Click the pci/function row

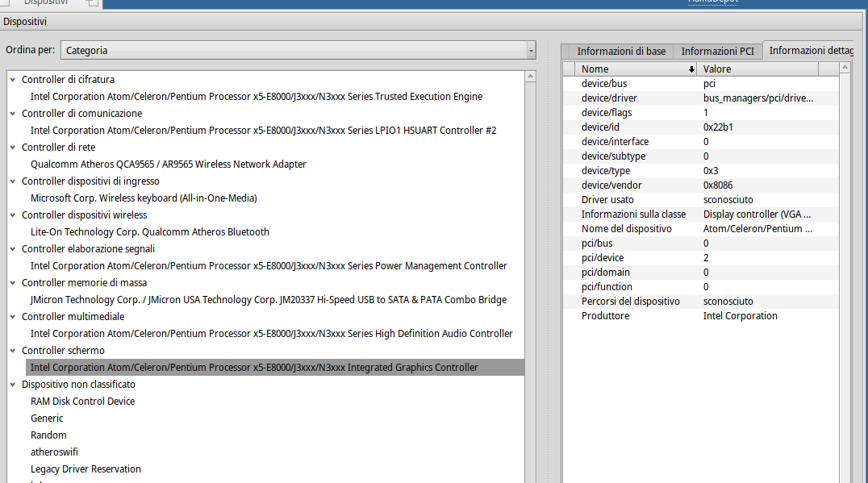tap(701, 286)
